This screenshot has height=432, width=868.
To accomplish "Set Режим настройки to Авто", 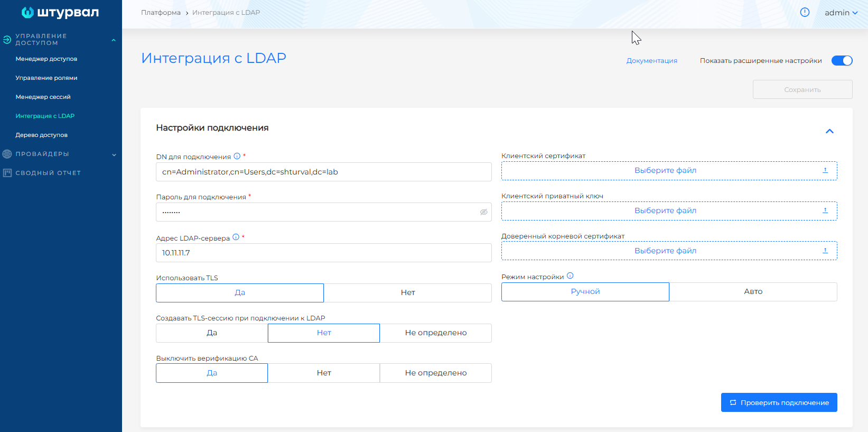I will coord(753,292).
